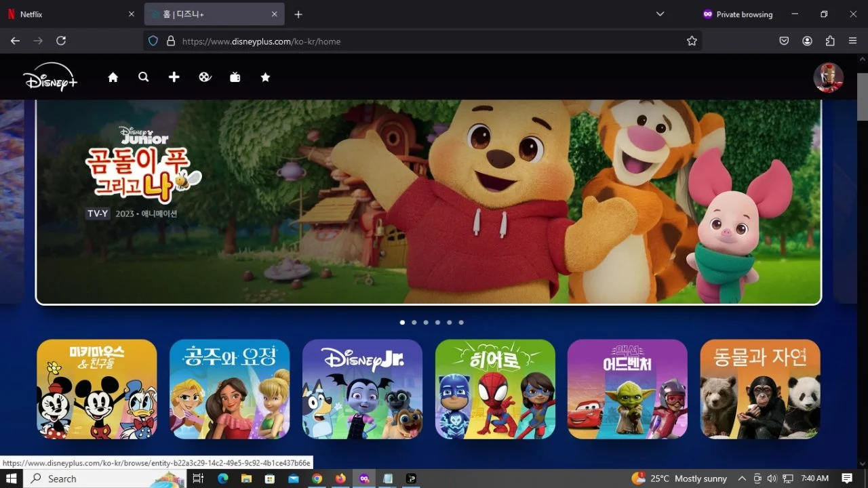Open the originals star icon

pos(266,77)
